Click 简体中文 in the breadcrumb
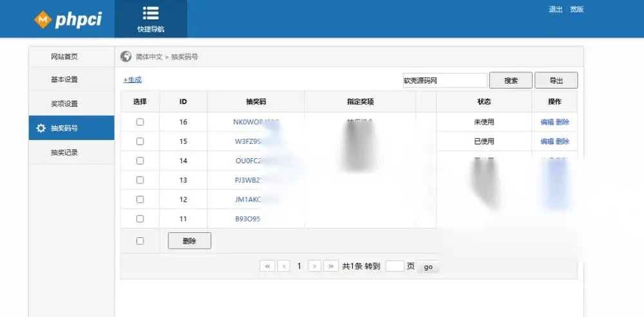The image size is (644, 317). (x=149, y=57)
